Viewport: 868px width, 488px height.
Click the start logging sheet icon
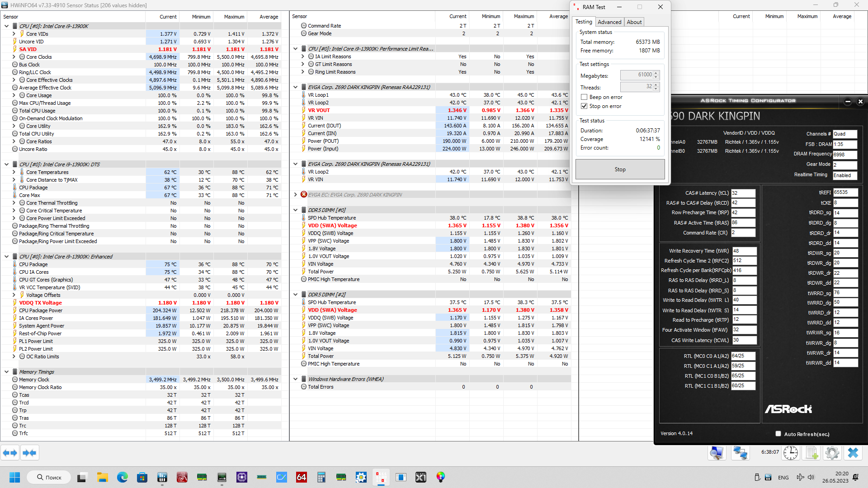coord(812,452)
